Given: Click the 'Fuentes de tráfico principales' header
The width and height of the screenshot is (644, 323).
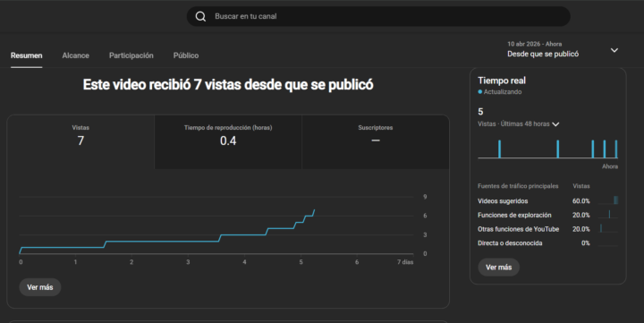Looking at the screenshot, I should coord(518,186).
